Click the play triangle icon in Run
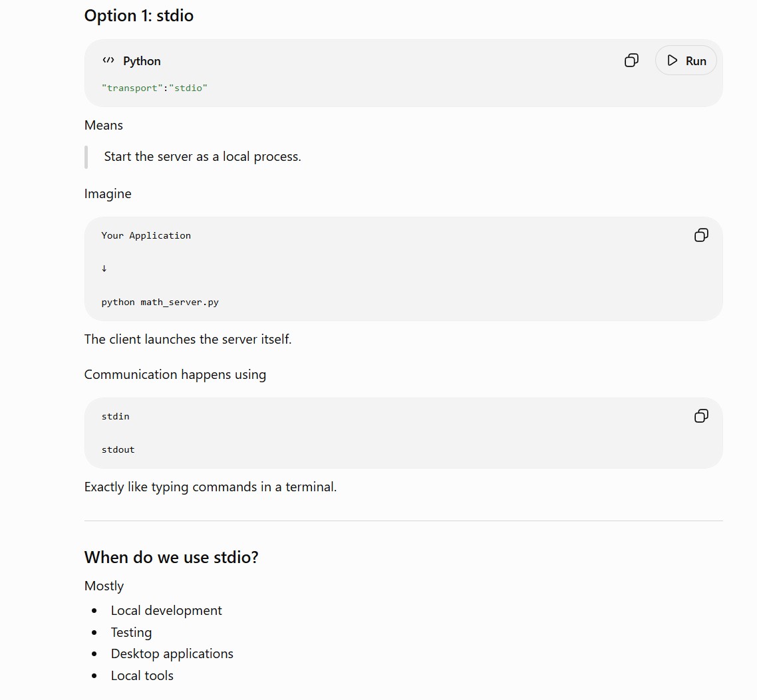 point(672,60)
